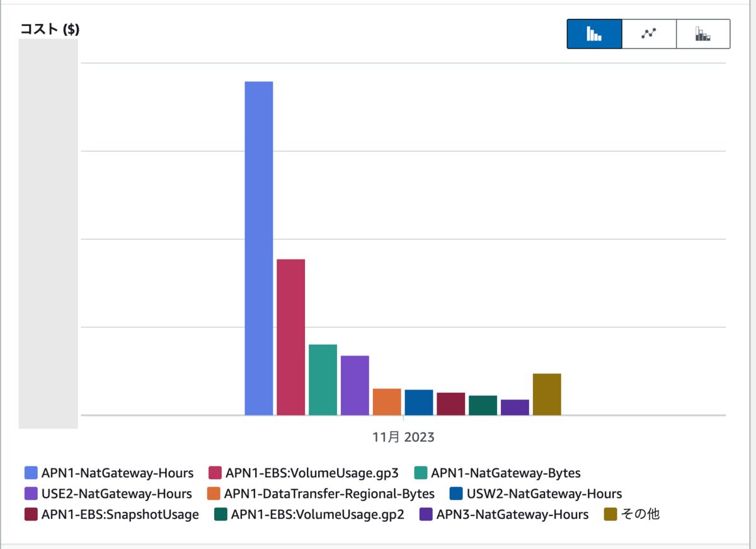Select the dark green VolumeUsage.gp2 bar
The width and height of the screenshot is (756, 549).
pyautogui.click(x=483, y=405)
